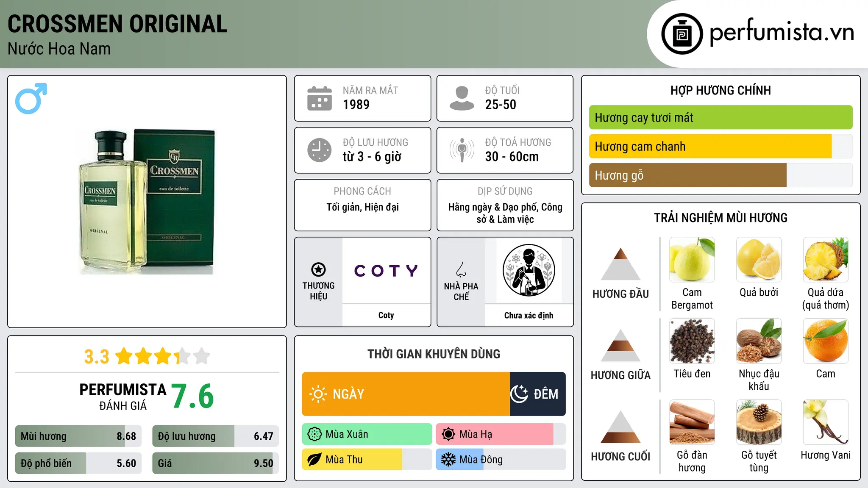Click the PERFUMISTA ĐÁNH GIÁ label
Screen dimensions: 868x488
coord(123,396)
